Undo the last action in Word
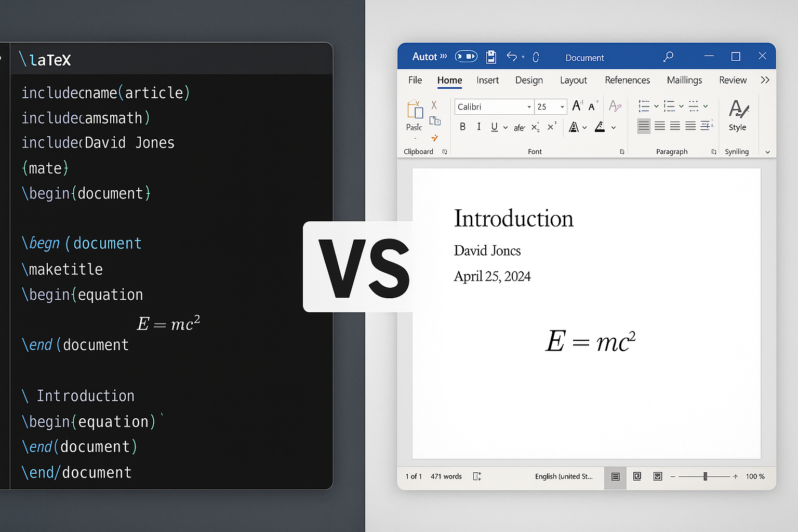Image resolution: width=798 pixels, height=532 pixels. coord(512,57)
